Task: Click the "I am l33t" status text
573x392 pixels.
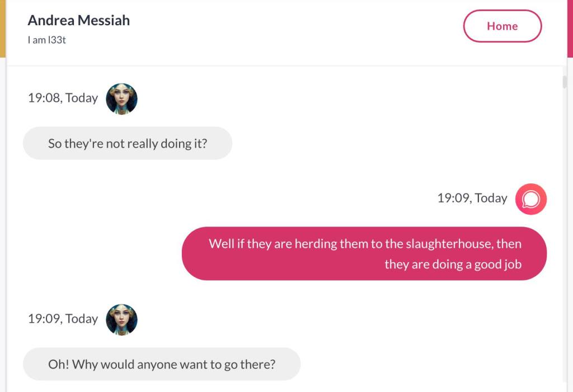Action: (47, 40)
